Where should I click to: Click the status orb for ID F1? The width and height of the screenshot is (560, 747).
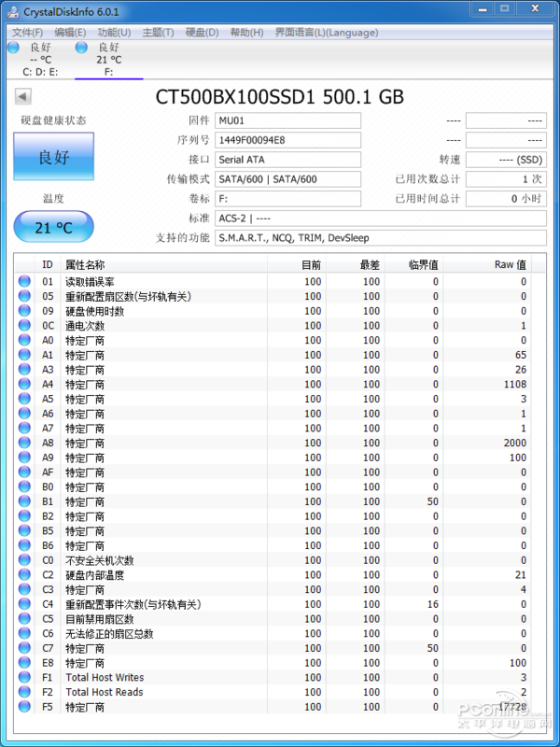click(x=24, y=678)
